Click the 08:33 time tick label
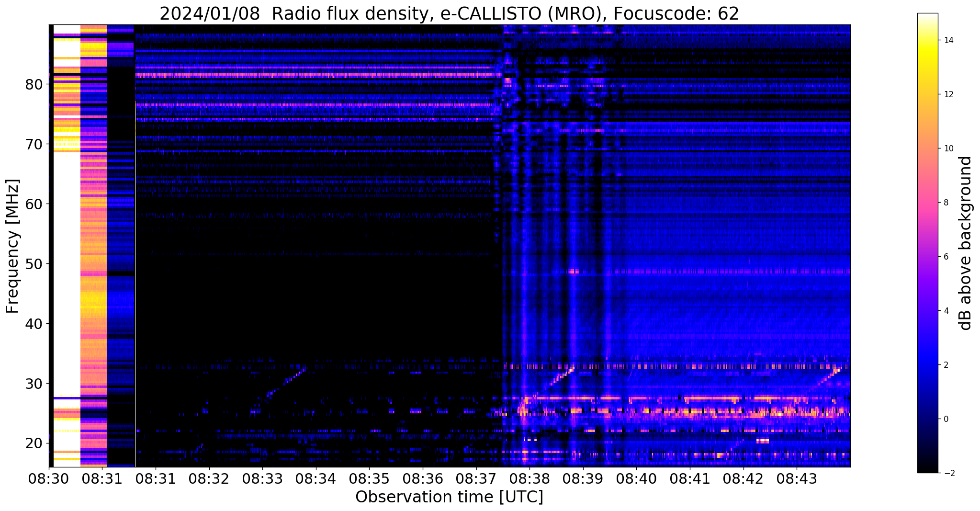 (x=263, y=478)
